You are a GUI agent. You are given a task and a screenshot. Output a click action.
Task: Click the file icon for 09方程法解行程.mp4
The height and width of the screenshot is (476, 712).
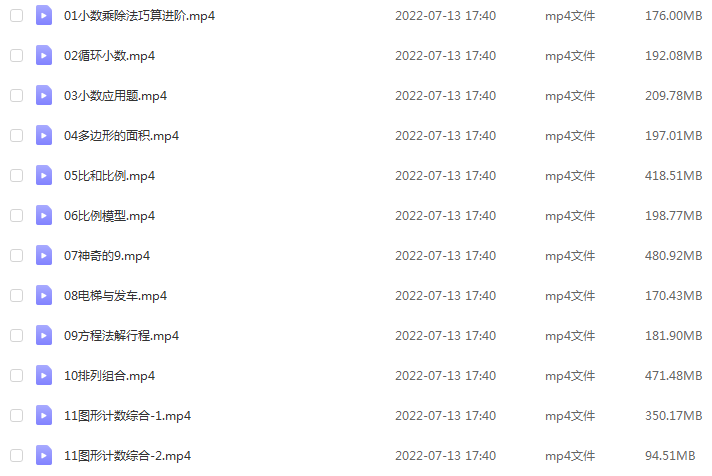click(x=44, y=335)
